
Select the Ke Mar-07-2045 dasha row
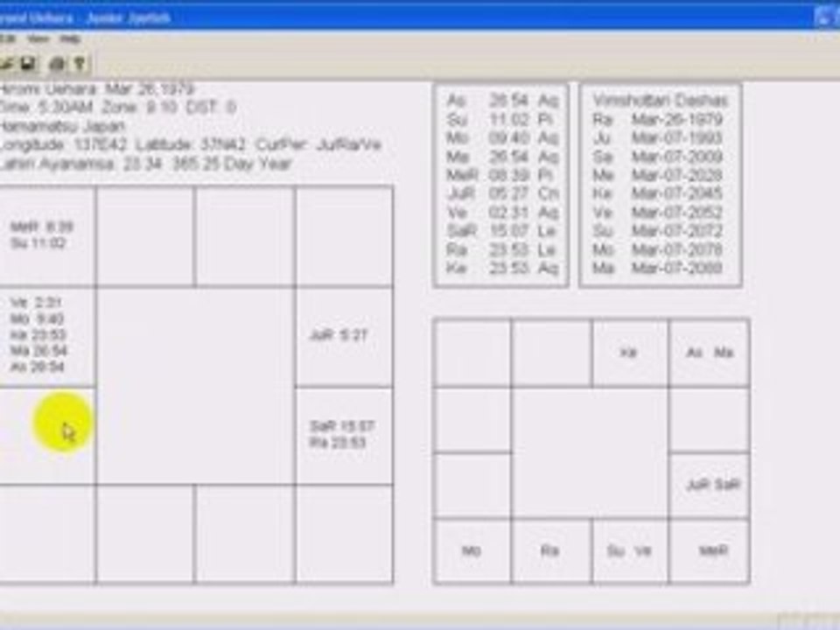[658, 193]
